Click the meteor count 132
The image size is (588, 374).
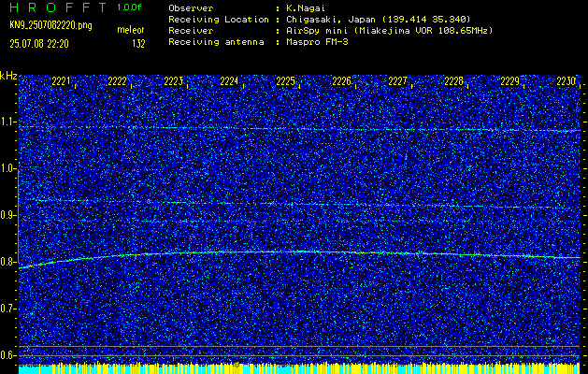tap(138, 44)
